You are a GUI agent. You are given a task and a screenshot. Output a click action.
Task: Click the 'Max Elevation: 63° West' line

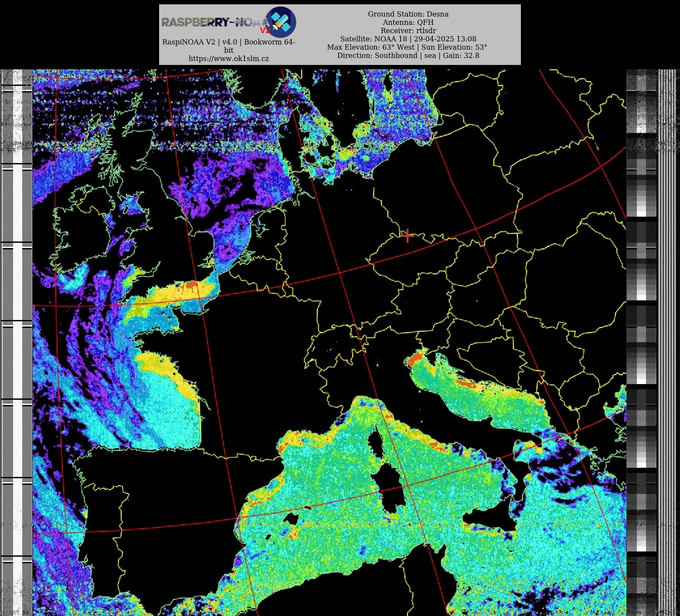(x=407, y=47)
